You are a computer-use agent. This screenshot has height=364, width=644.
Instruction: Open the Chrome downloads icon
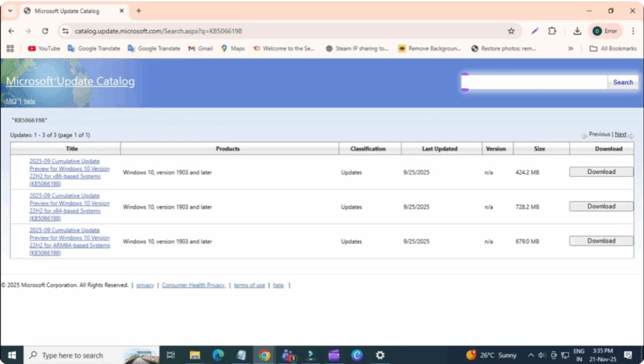[x=577, y=30]
